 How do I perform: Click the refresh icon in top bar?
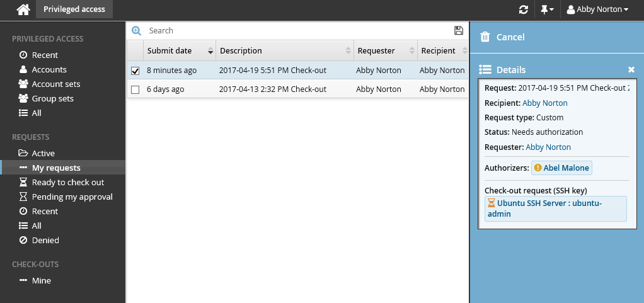pos(523,9)
